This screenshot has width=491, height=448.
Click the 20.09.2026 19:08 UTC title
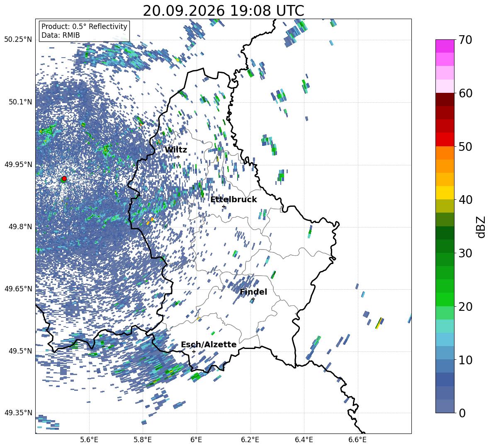pos(223,11)
